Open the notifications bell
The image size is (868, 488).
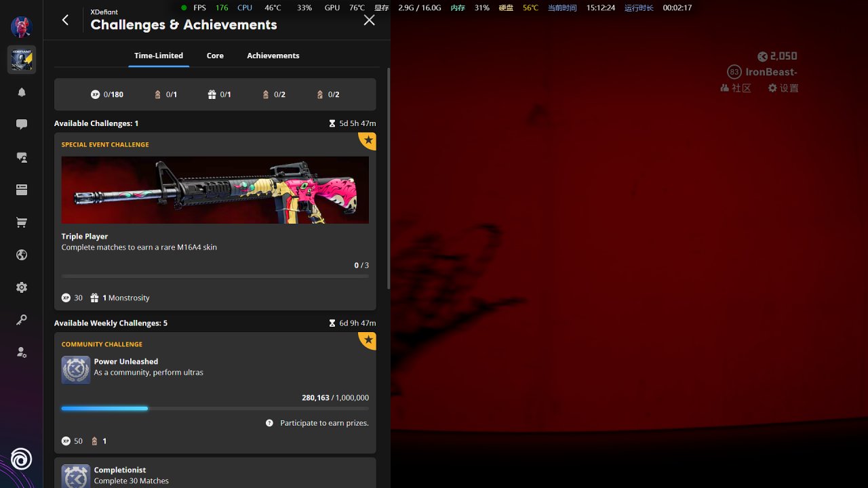click(x=22, y=92)
